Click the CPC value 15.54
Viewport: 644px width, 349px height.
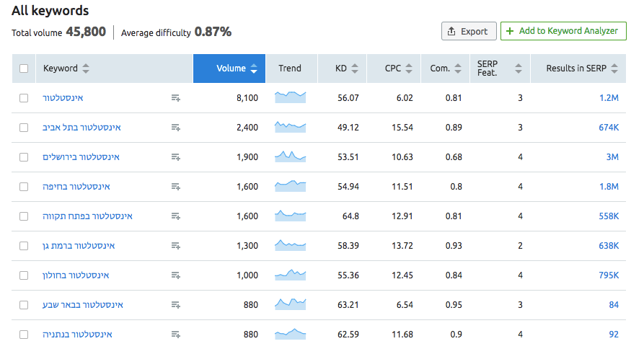402,128
